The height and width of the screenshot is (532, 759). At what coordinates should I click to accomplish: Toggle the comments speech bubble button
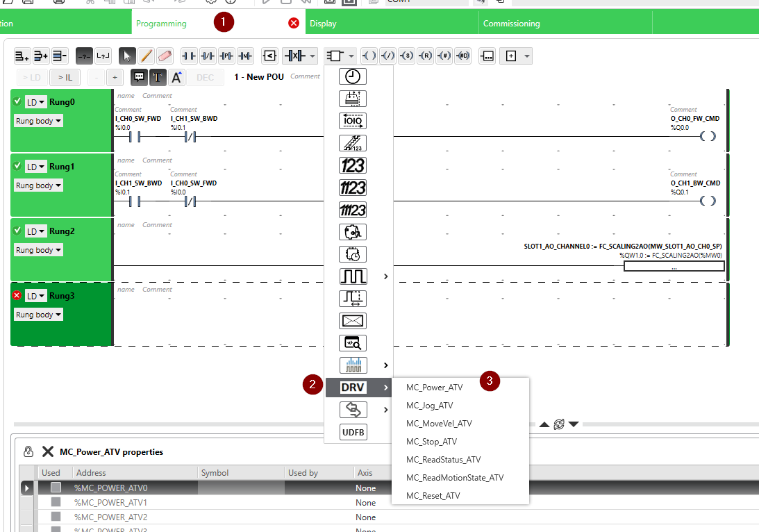click(x=139, y=78)
